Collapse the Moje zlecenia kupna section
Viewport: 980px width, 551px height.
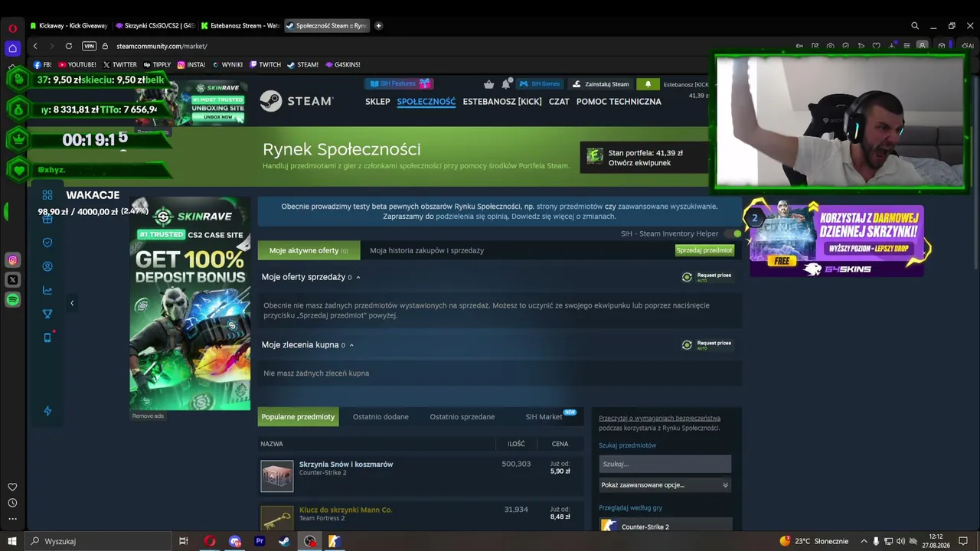(351, 345)
